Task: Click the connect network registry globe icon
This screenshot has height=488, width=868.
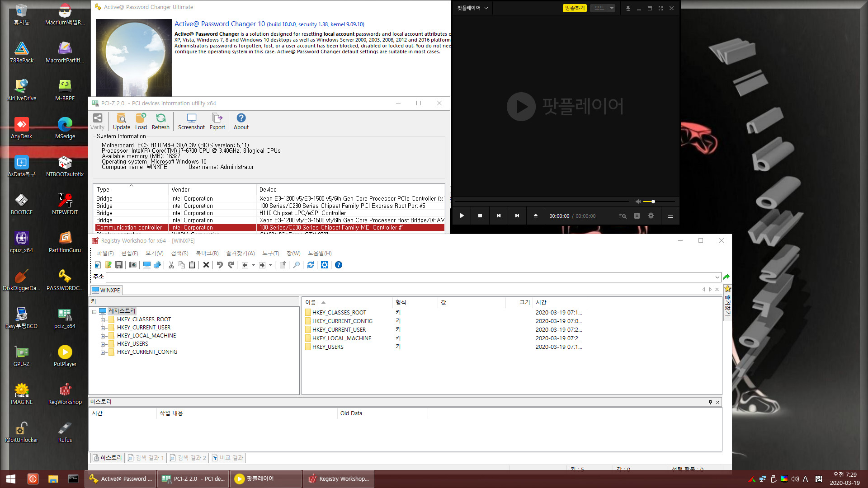Action: click(157, 265)
